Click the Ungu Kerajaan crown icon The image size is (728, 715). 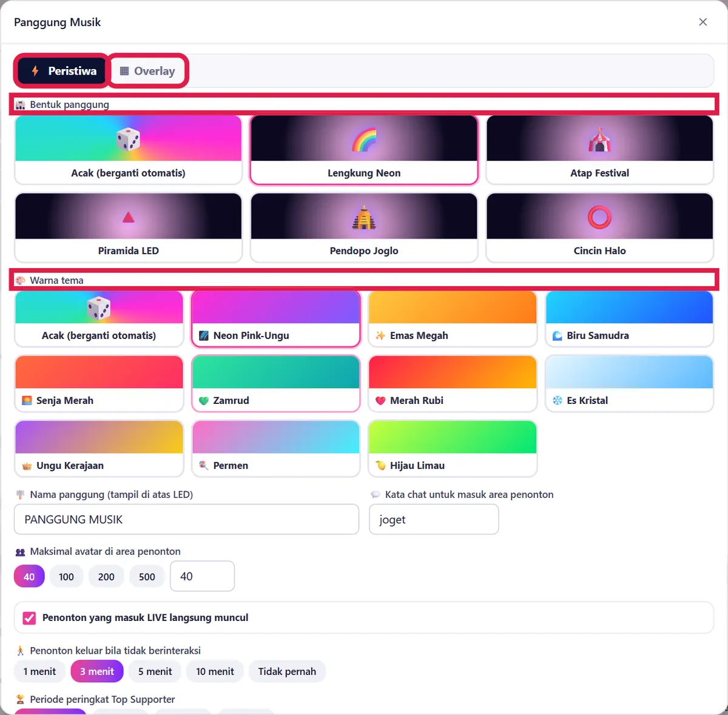point(27,466)
